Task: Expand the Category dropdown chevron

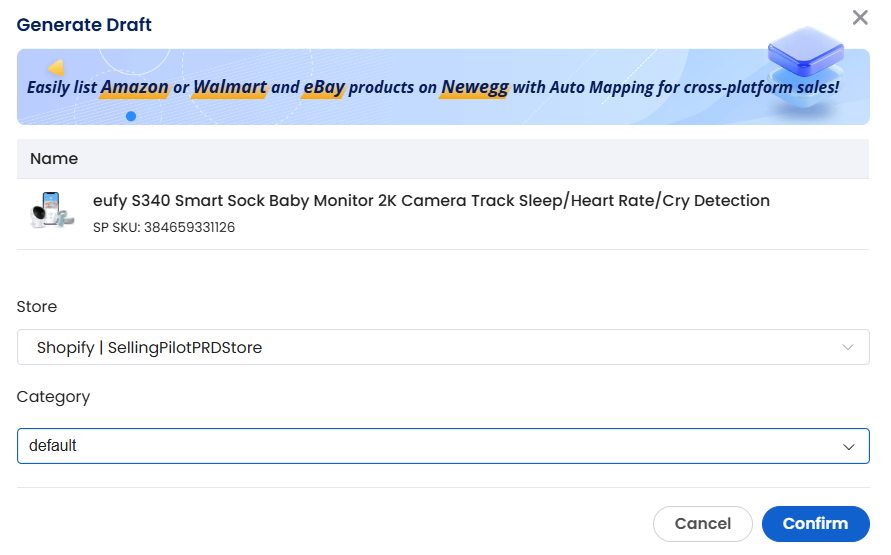Action: click(848, 446)
